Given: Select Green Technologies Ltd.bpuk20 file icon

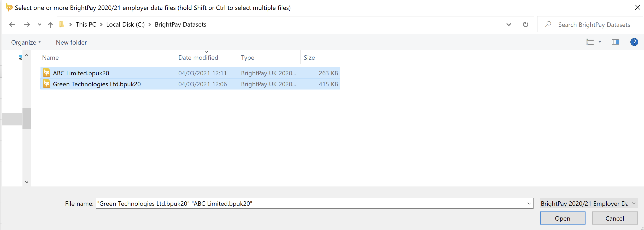Looking at the screenshot, I should tap(47, 84).
